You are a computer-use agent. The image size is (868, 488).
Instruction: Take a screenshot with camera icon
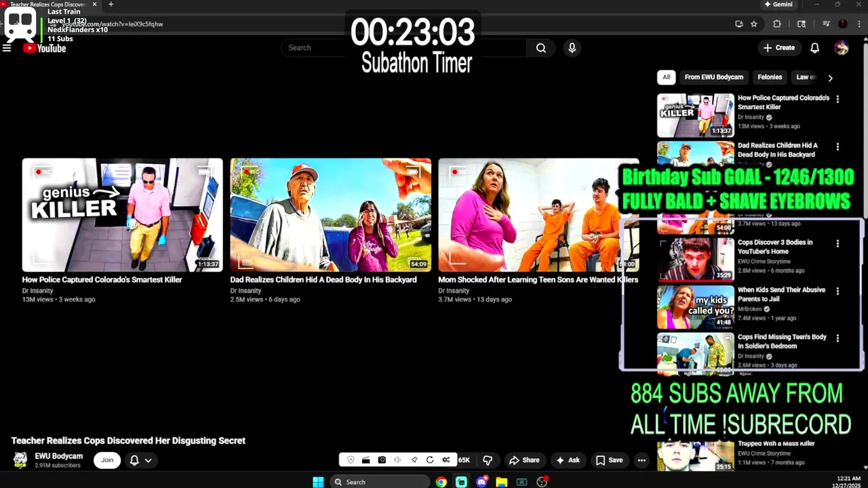382,460
